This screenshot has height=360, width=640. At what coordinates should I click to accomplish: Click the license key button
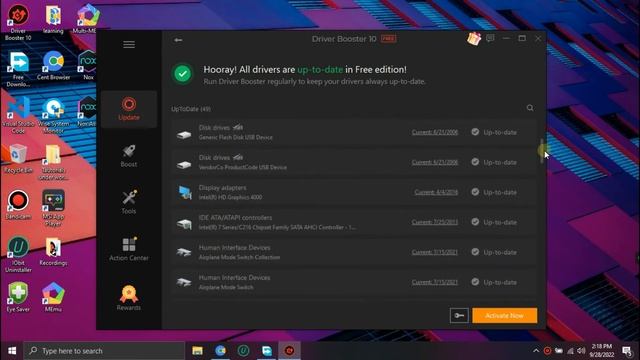[x=459, y=316]
